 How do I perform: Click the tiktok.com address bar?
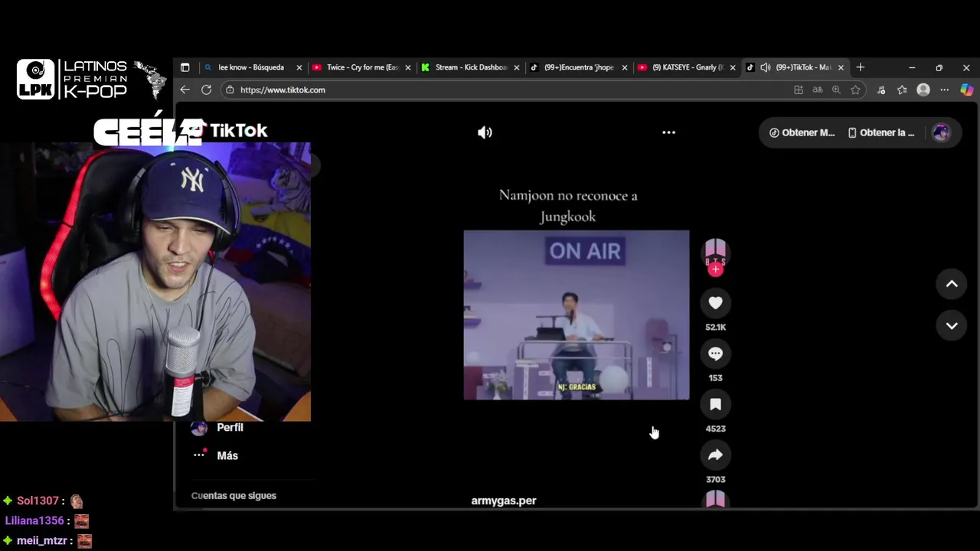505,90
